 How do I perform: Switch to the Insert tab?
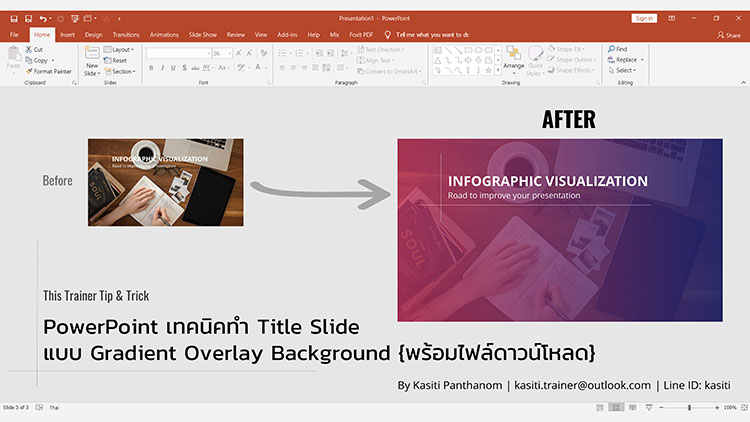pyautogui.click(x=67, y=34)
